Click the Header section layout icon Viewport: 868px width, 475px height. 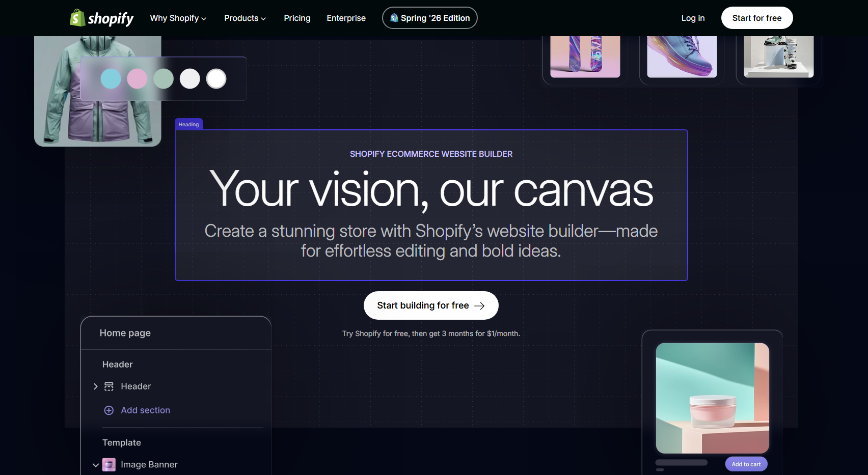(x=109, y=386)
